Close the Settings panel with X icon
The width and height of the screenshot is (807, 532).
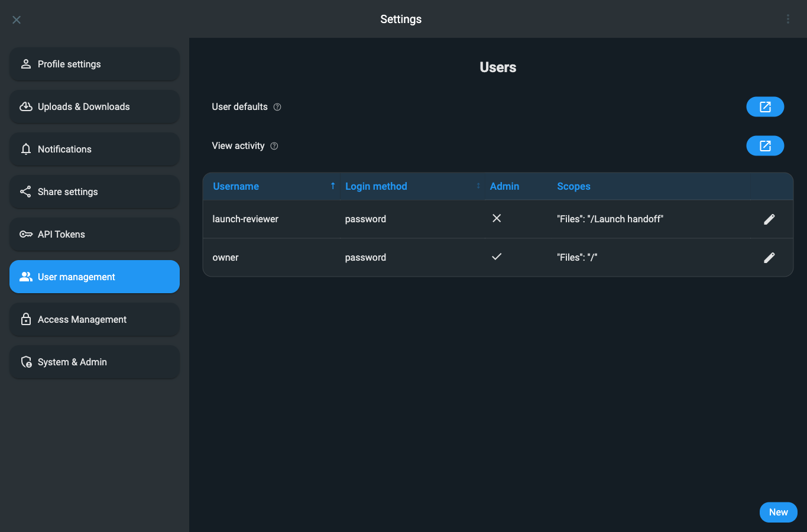click(x=17, y=20)
